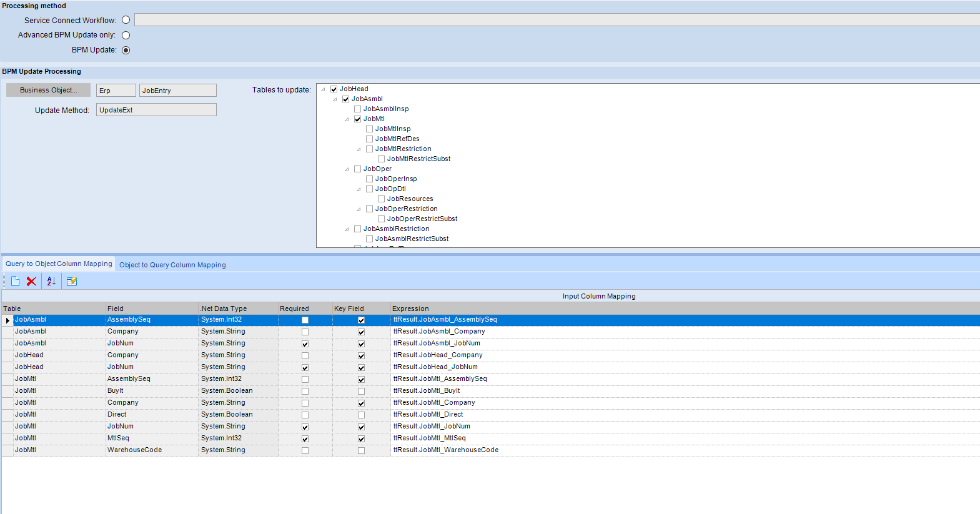The height and width of the screenshot is (514, 980).
Task: Check the JobResources table checkbox
Action: pos(381,199)
